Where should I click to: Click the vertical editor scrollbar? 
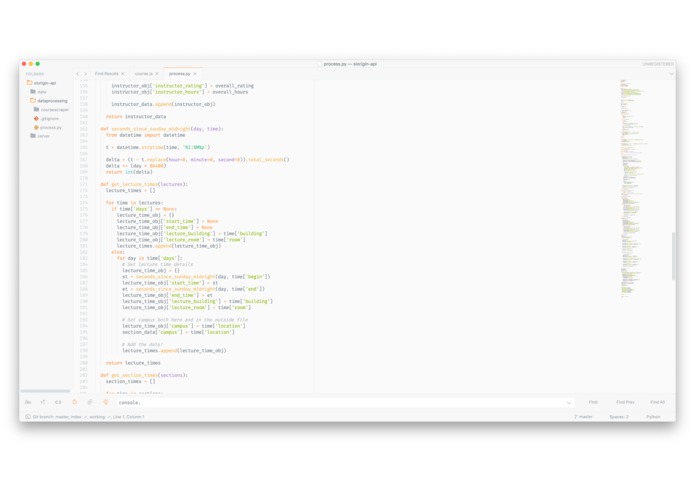click(673, 256)
